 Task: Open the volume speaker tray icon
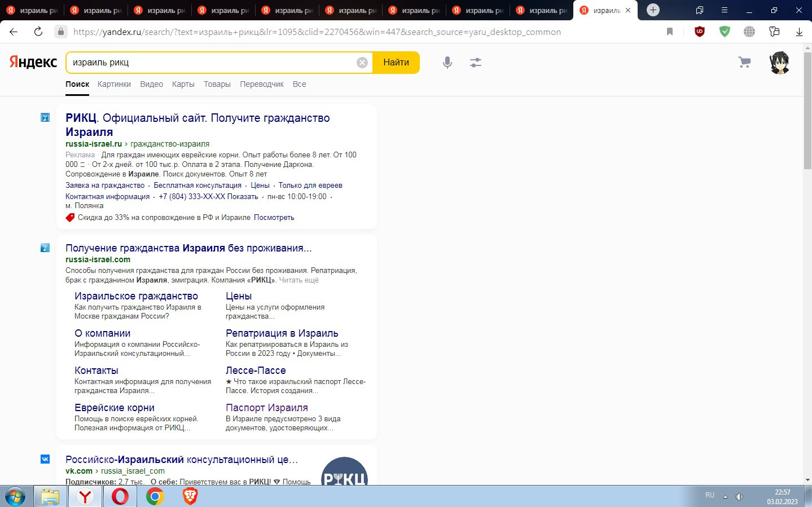pos(739,497)
